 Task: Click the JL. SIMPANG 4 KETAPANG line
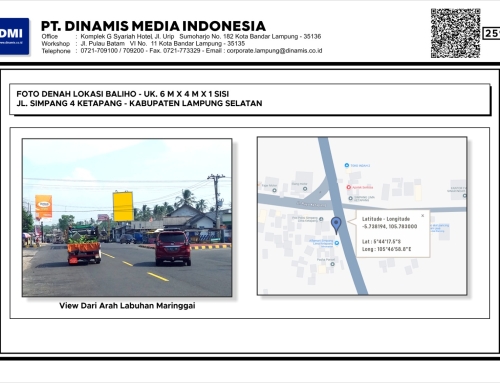139,103
